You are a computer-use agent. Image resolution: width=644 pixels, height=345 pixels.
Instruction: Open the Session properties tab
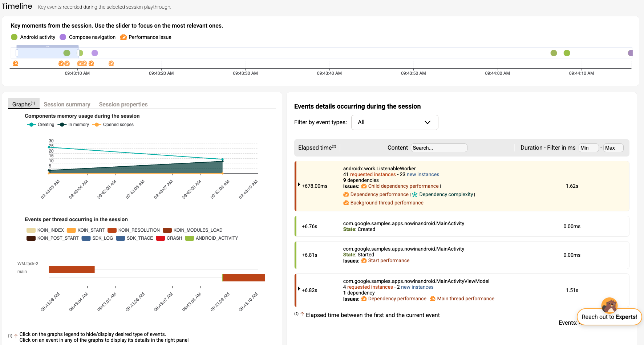(x=123, y=105)
